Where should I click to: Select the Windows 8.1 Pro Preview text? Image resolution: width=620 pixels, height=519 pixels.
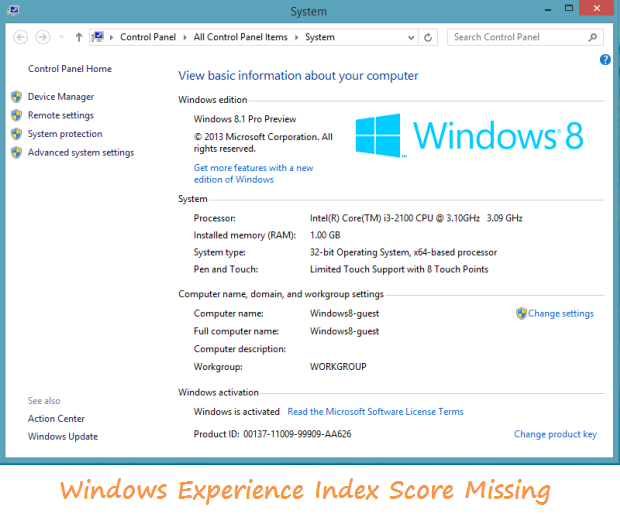[245, 119]
